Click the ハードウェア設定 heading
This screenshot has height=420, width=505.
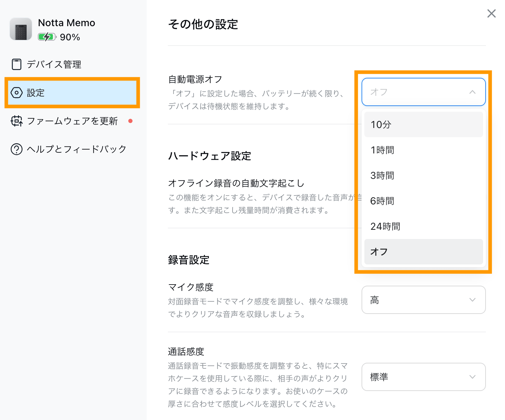(210, 156)
